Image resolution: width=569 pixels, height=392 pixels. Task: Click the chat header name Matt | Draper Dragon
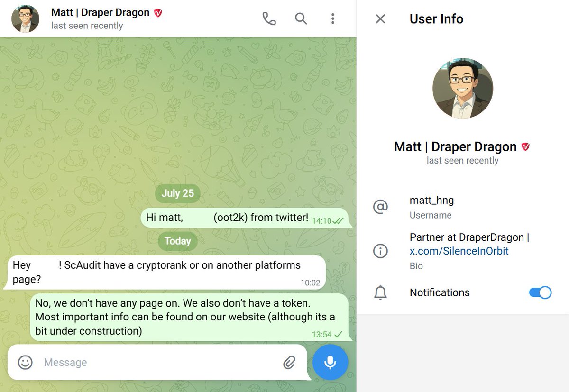[101, 13]
